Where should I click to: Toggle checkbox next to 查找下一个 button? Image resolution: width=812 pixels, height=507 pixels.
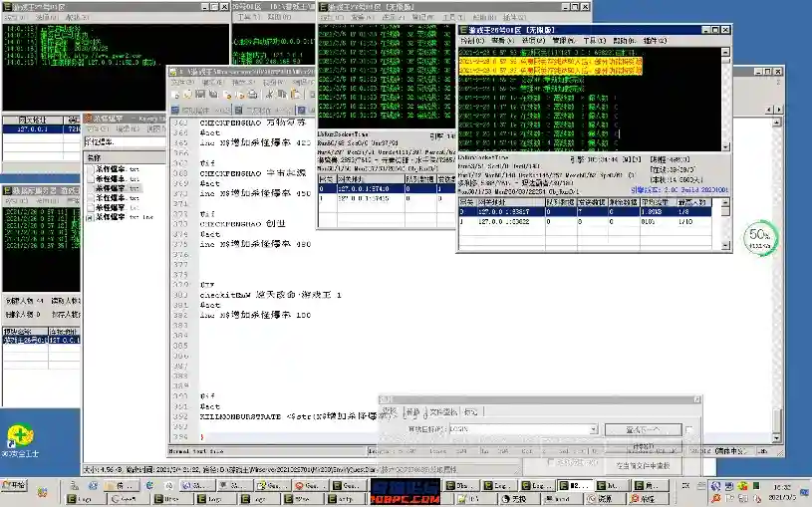click(689, 430)
